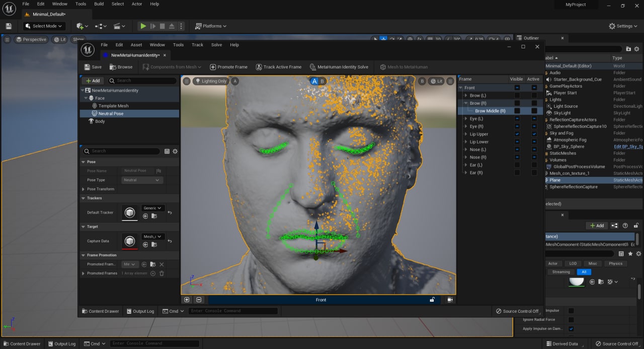Click Lighting Only view mode in identity viewport
Screen dimensions: 644x349
(x=211, y=81)
